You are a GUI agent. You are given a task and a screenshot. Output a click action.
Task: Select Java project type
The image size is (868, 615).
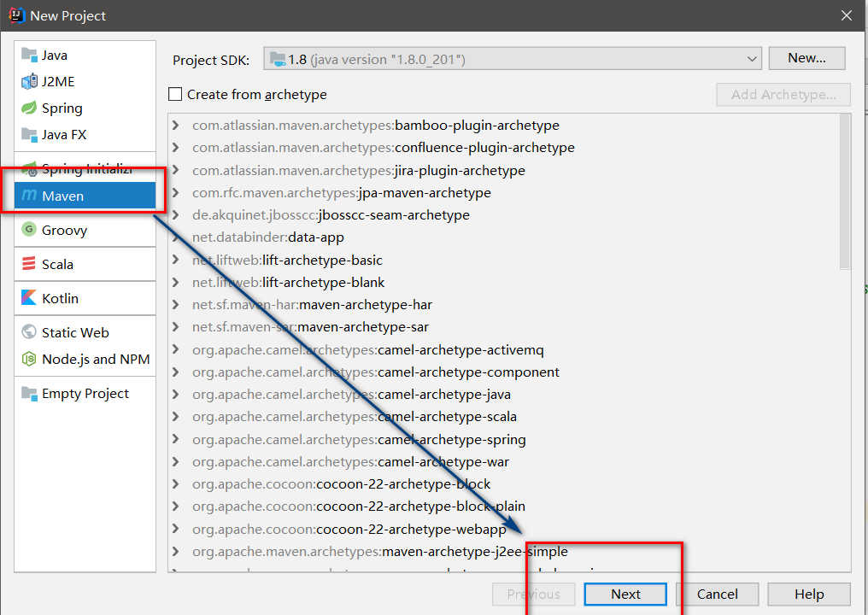coord(85,55)
